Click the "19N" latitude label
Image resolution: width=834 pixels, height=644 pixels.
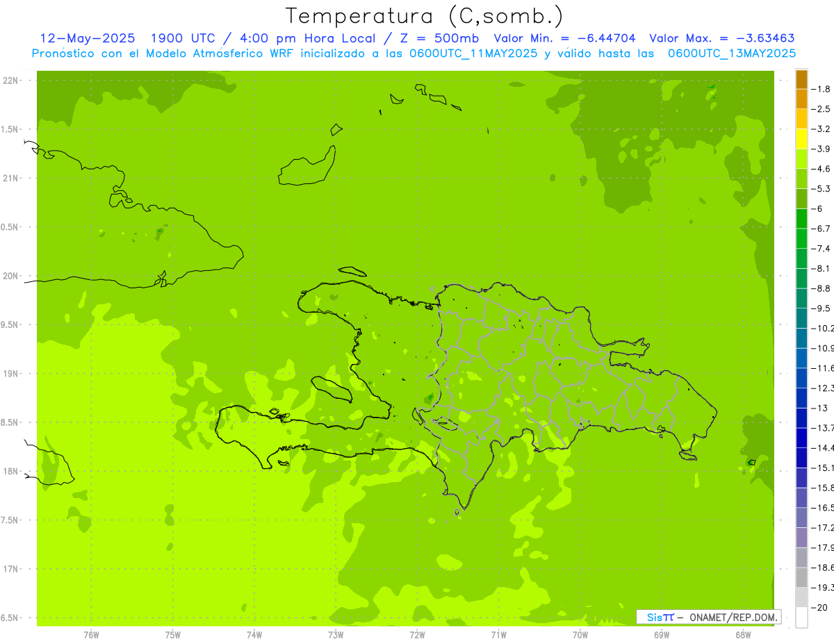tap(11, 374)
